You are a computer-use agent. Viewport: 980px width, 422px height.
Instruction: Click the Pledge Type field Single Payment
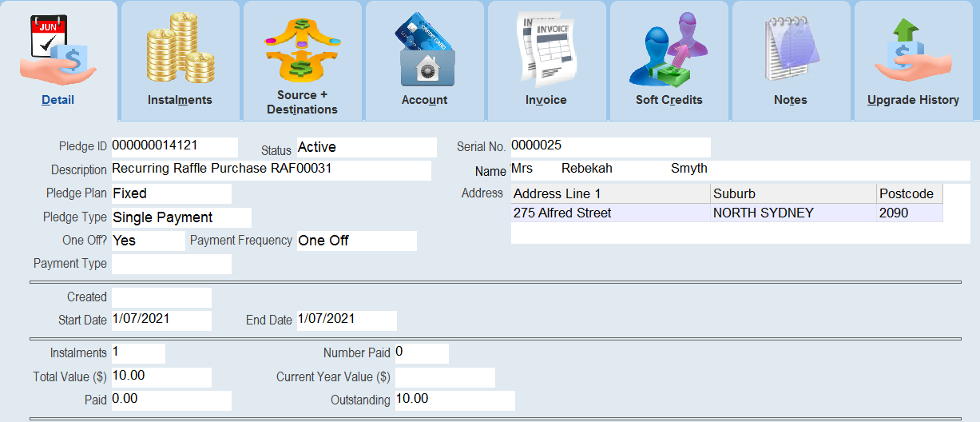[x=181, y=217]
